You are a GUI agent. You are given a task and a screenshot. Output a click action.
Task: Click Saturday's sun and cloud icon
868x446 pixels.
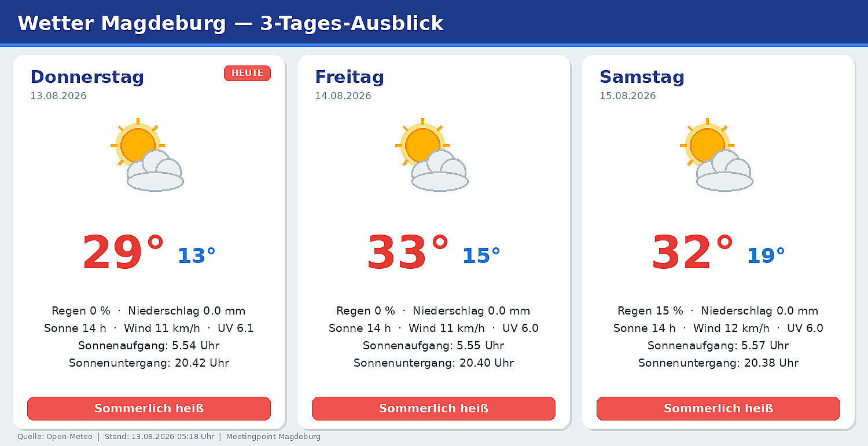point(716,155)
